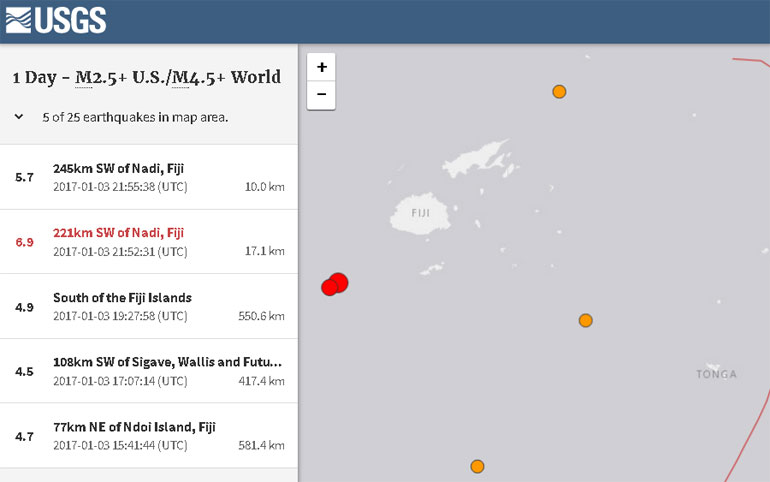Zoom out on the map
The image size is (770, 482).
tap(321, 95)
